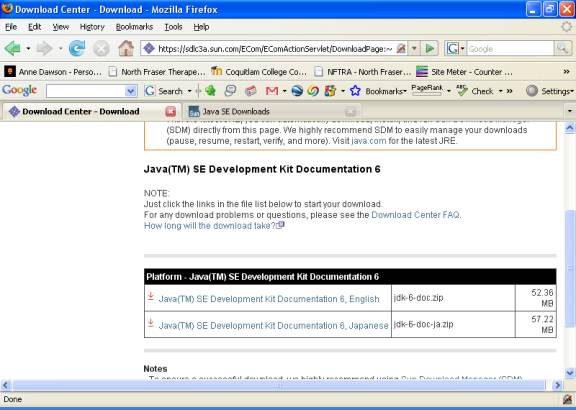576x410 pixels.
Task: Click the Google search box in navigation bar
Action: pyautogui.click(x=510, y=48)
